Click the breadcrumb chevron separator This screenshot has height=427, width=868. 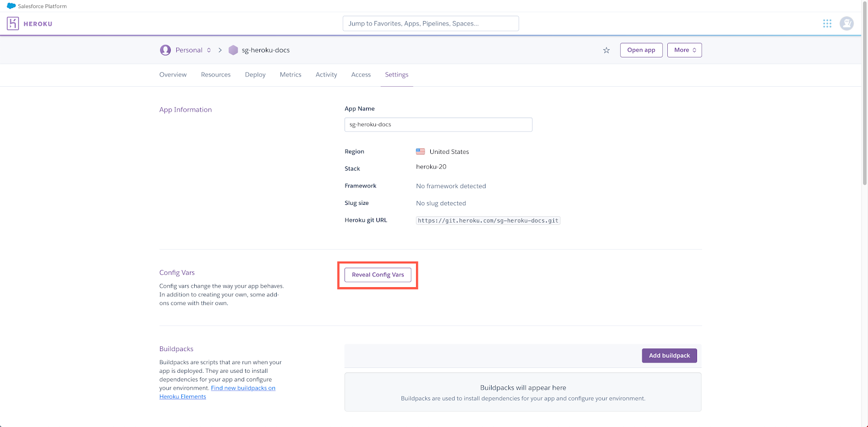coord(220,50)
